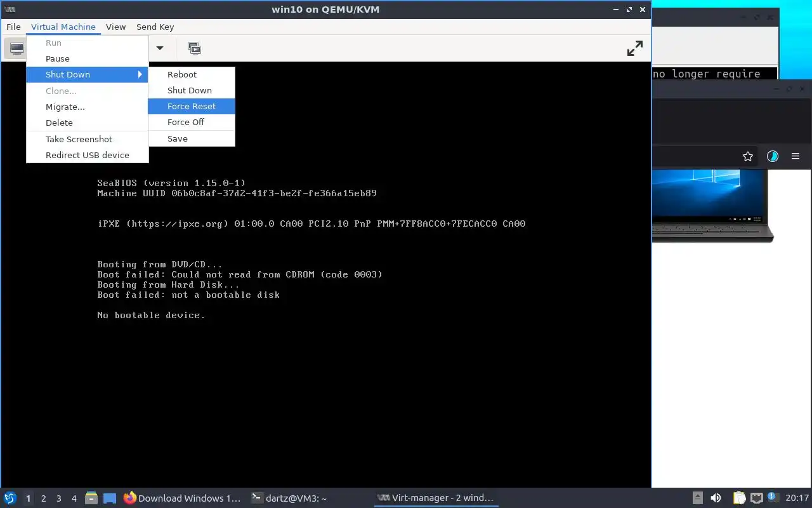Switch to workspace 1
The width and height of the screenshot is (812, 508).
(28, 498)
